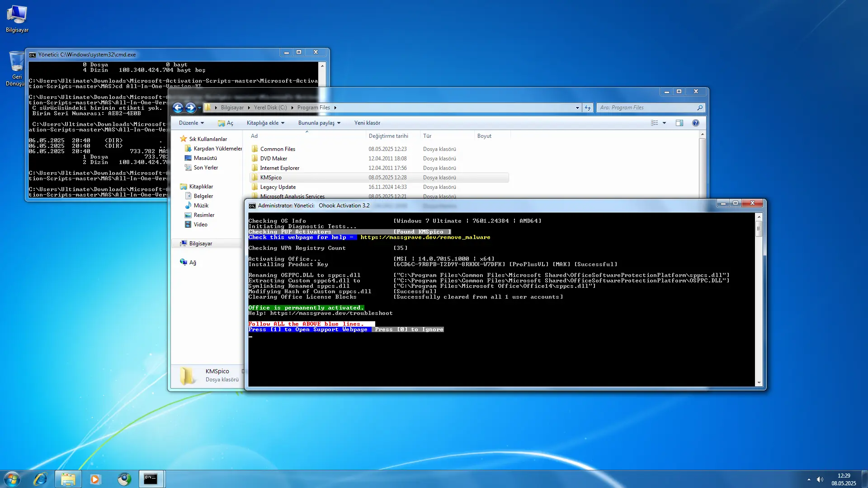Click Kitaplıklar in the sidebar
The image size is (868, 488).
click(x=197, y=187)
